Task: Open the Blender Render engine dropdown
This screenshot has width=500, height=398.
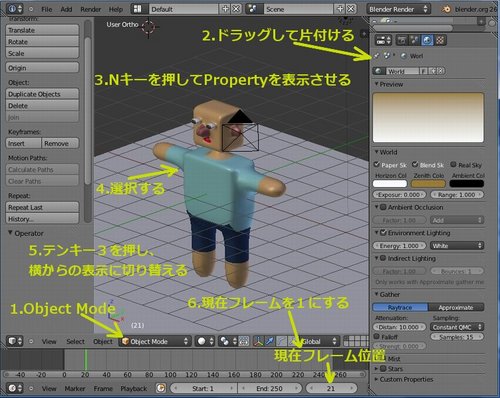Action: (x=398, y=9)
